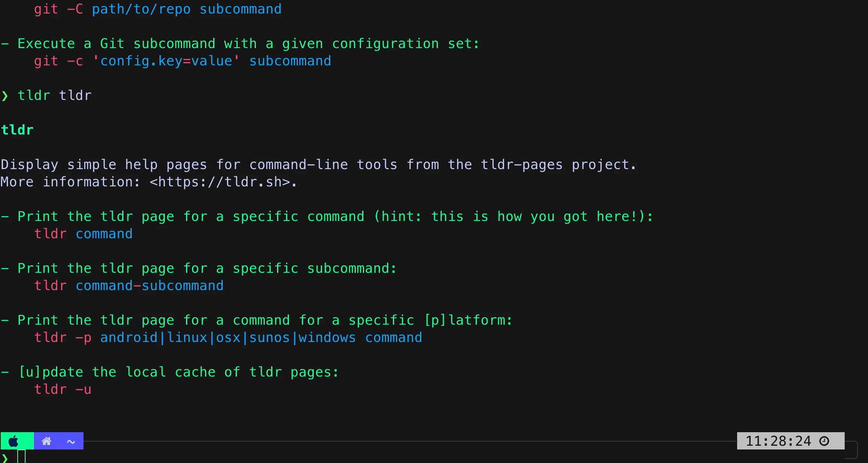Click the 11:28:24 timestamp
The image size is (868, 463).
pos(778,441)
